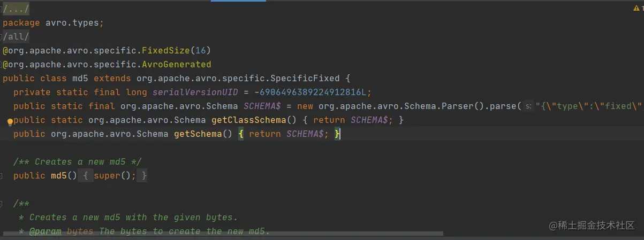Click the getSchema method name

coord(198,134)
